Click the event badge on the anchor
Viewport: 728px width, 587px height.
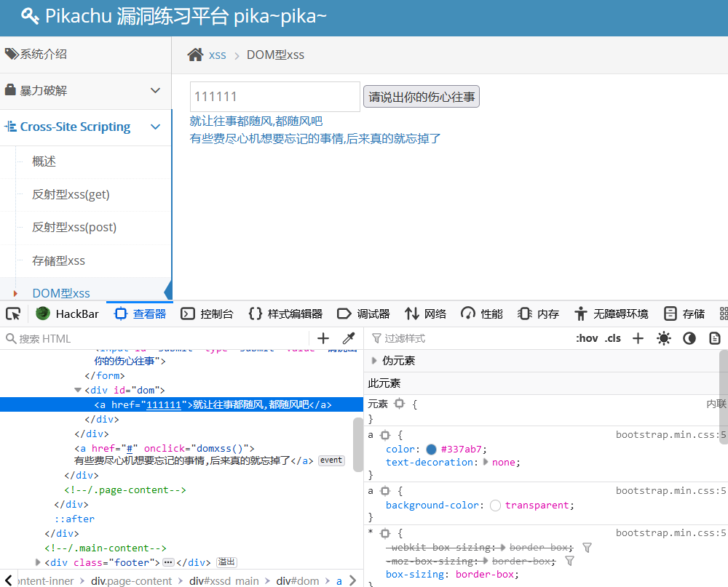pos(331,460)
